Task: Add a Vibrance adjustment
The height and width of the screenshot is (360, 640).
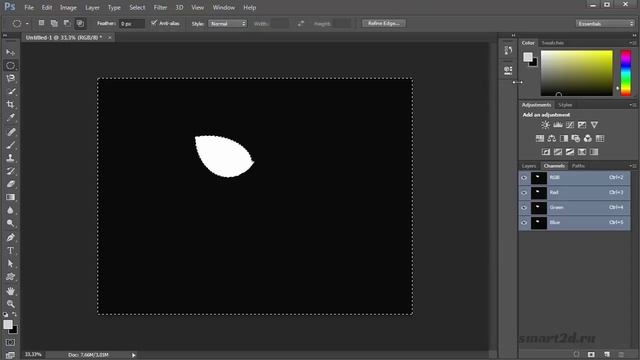Action: [594, 125]
